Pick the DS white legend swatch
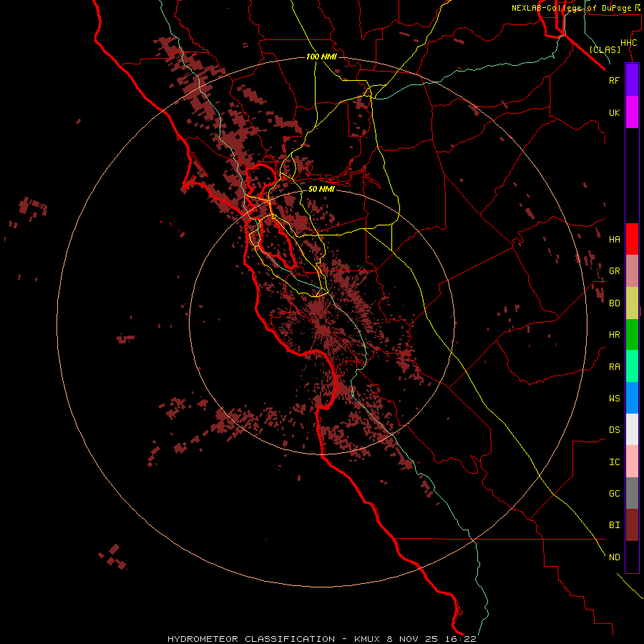The width and height of the screenshot is (644, 644). coord(632,429)
